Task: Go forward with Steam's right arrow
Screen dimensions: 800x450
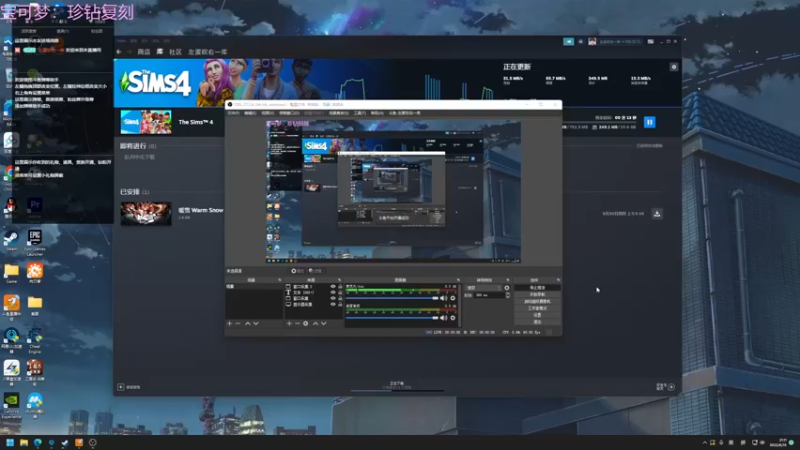Action: click(129, 52)
